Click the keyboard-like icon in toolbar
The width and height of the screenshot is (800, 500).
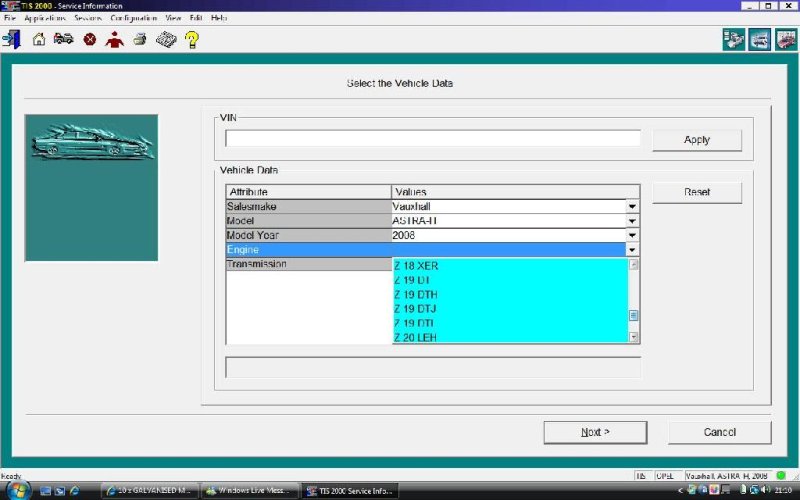[165, 40]
